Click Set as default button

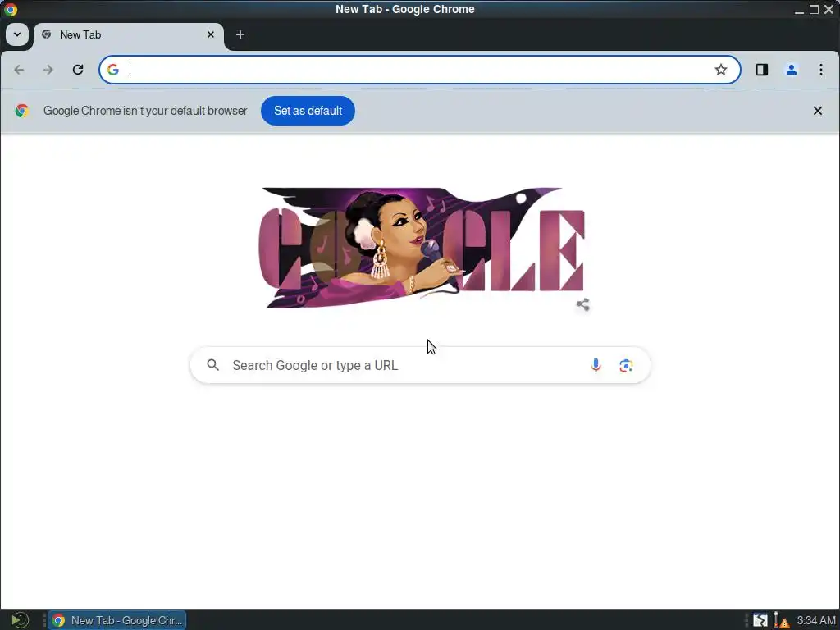(x=308, y=111)
